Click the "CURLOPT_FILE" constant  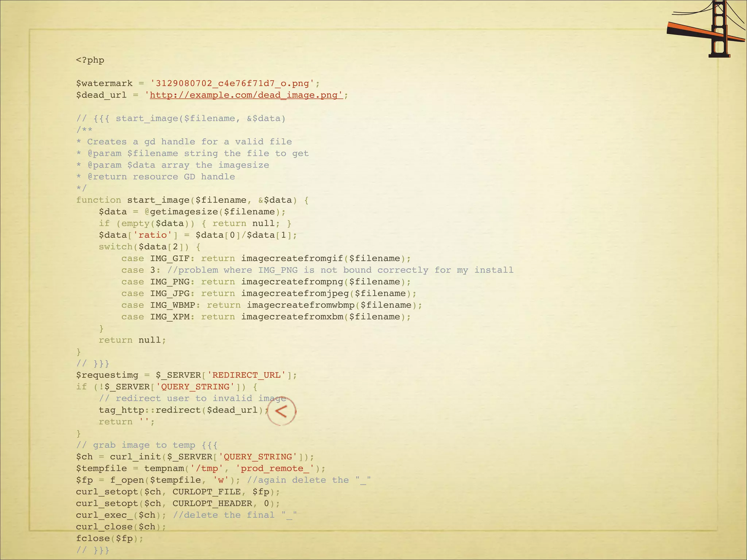point(206,492)
